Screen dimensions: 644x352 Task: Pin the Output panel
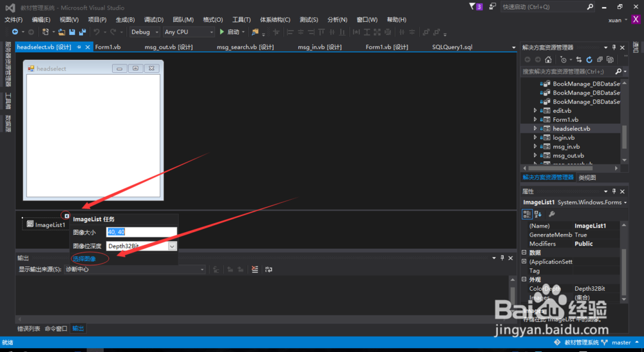pos(502,258)
